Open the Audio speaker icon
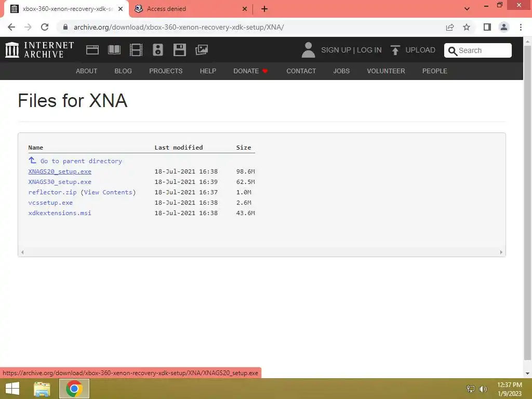Viewport: 532px width, 399px height. point(158,50)
